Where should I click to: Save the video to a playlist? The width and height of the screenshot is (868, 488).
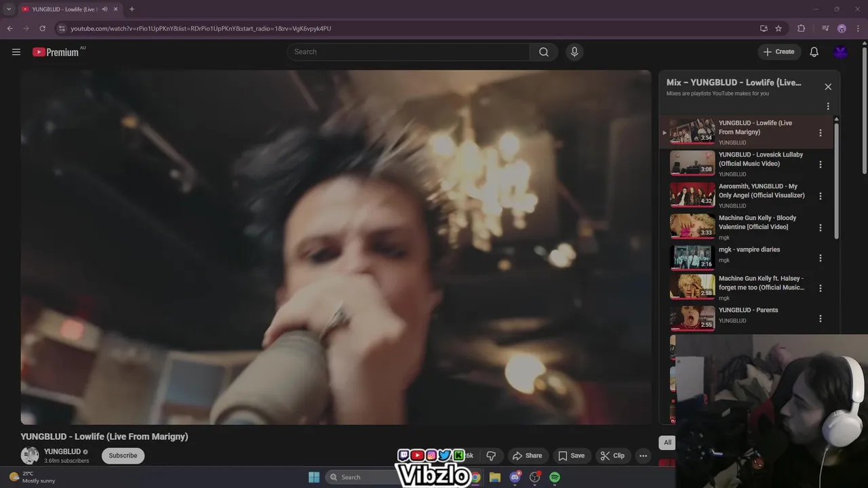(x=571, y=455)
